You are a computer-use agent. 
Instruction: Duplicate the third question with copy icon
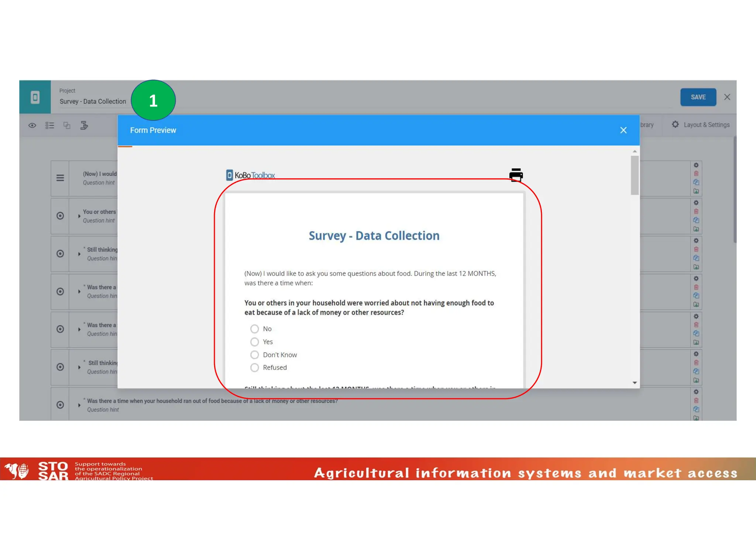pyautogui.click(x=696, y=258)
